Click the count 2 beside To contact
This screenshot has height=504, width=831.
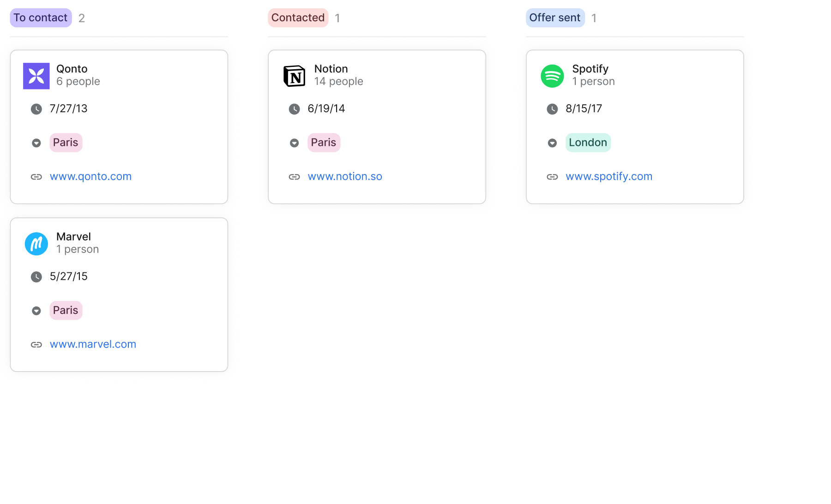tap(82, 18)
